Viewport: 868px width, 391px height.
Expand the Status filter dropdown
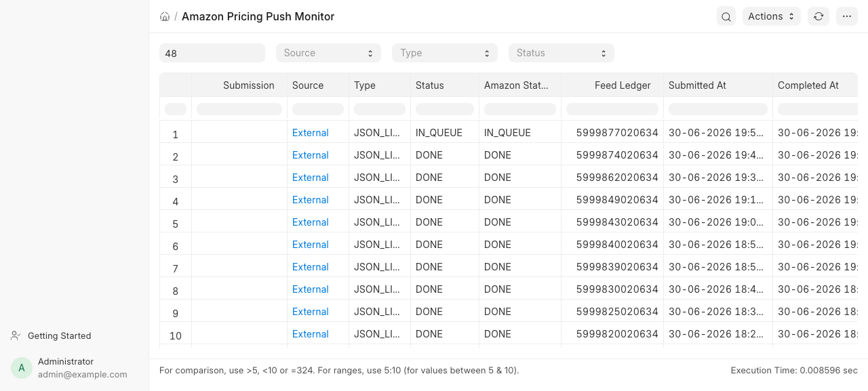pyautogui.click(x=561, y=53)
